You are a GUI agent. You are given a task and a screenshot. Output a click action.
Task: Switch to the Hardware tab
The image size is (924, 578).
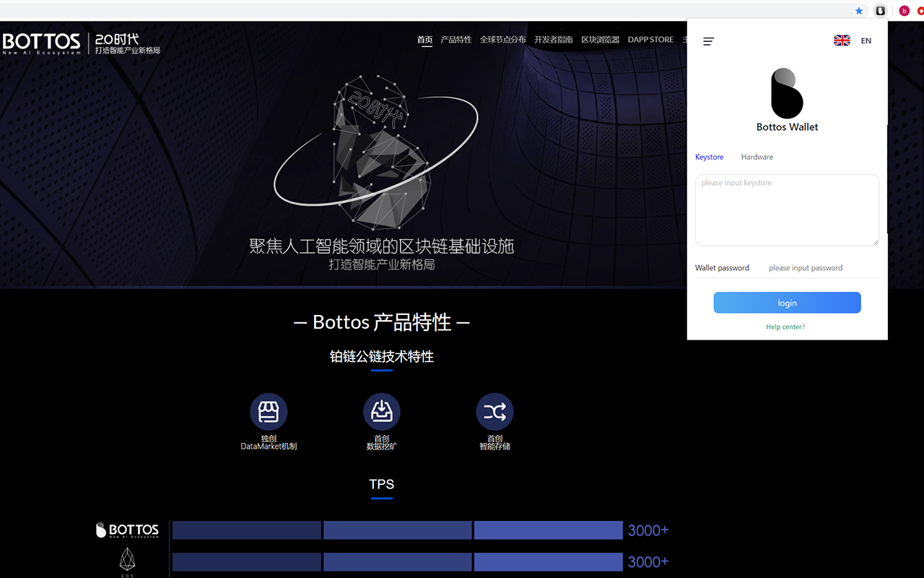click(x=757, y=157)
